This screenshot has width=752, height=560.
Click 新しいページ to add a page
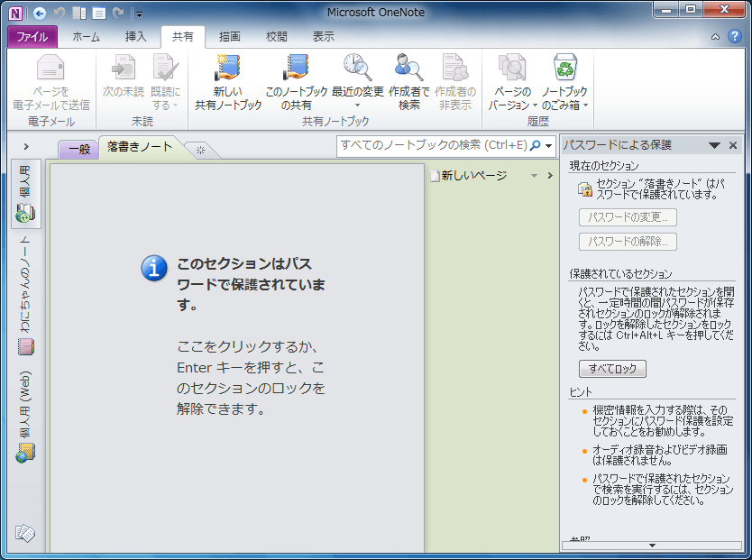click(x=469, y=176)
